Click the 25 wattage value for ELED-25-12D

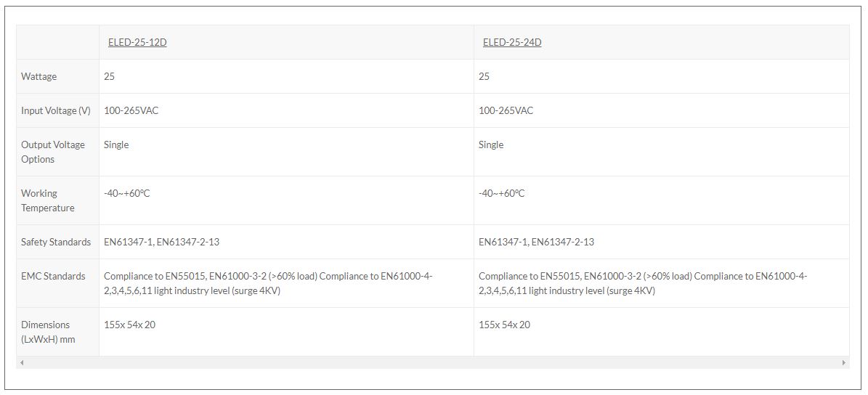click(x=109, y=76)
